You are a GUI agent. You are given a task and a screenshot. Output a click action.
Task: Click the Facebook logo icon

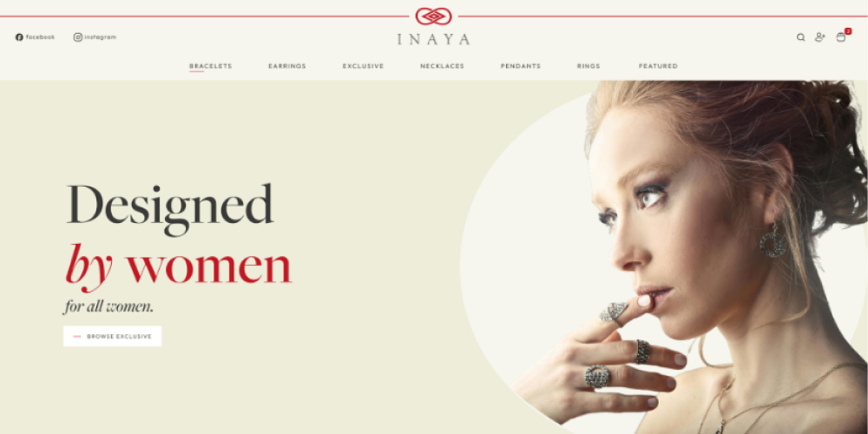point(19,37)
